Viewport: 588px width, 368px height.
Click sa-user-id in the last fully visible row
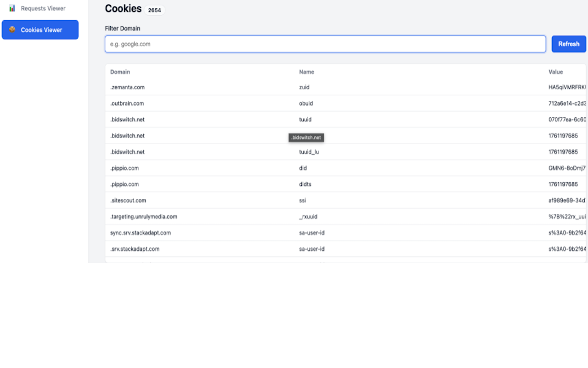(312, 249)
